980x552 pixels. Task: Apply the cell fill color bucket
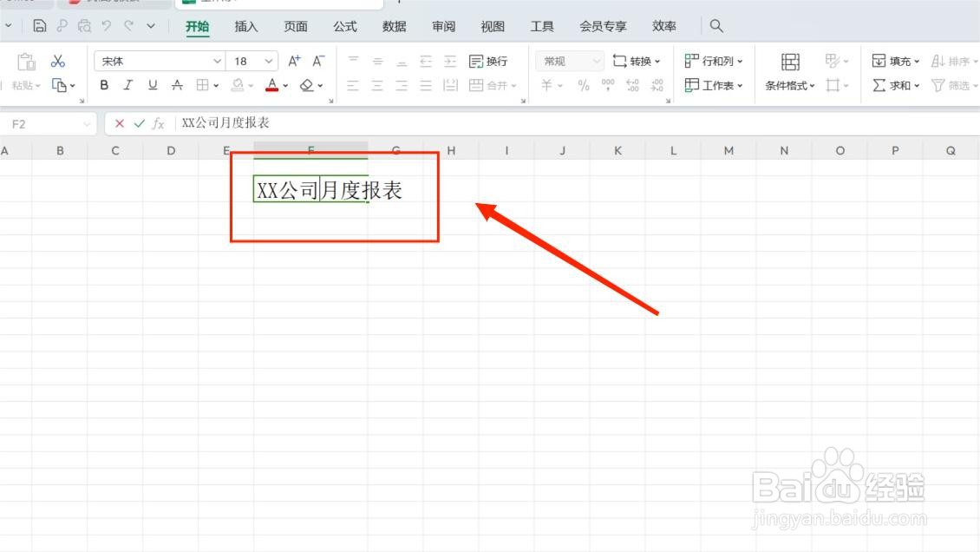(x=238, y=85)
